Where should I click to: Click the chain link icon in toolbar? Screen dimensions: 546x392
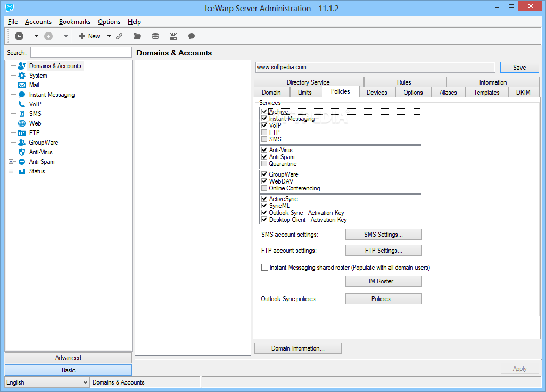(119, 36)
